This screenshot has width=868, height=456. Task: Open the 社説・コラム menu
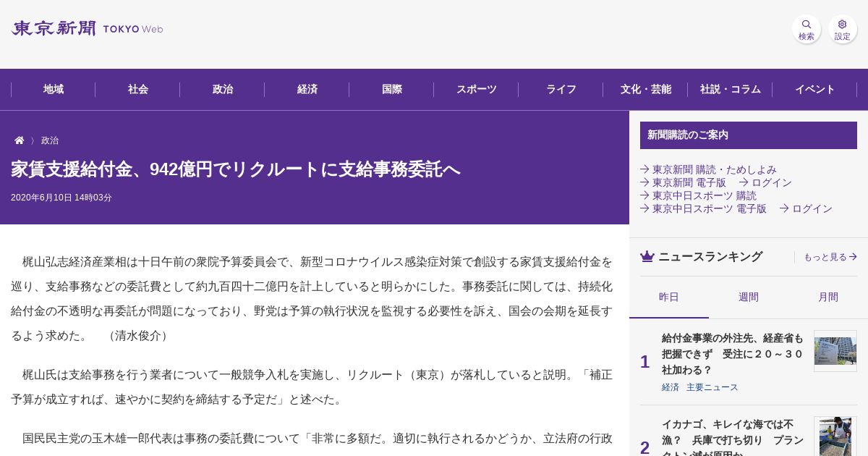[x=731, y=90]
